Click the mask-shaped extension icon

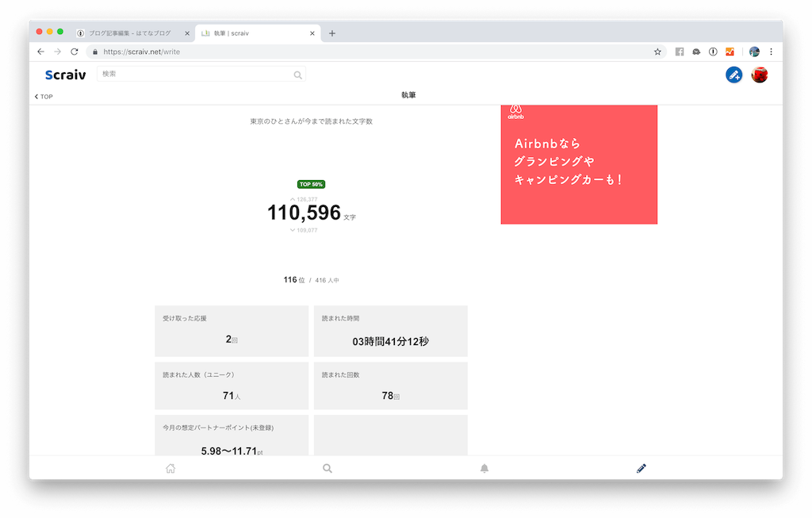696,52
